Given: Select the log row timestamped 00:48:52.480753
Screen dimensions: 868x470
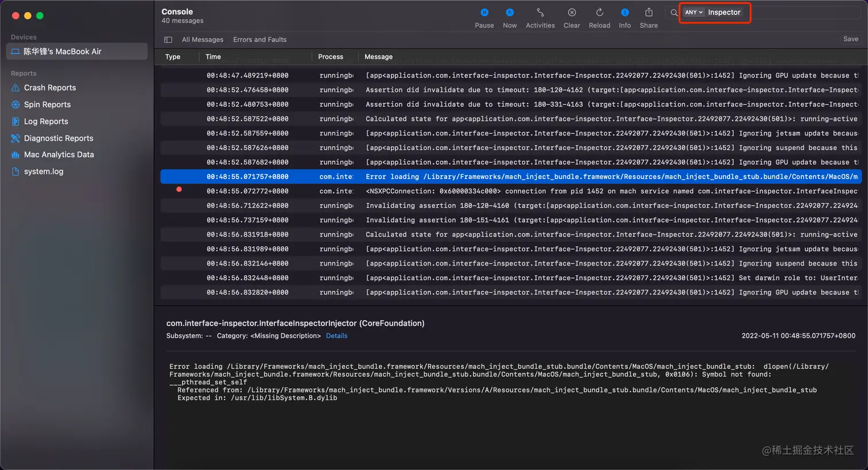Looking at the screenshot, I should (x=511, y=104).
